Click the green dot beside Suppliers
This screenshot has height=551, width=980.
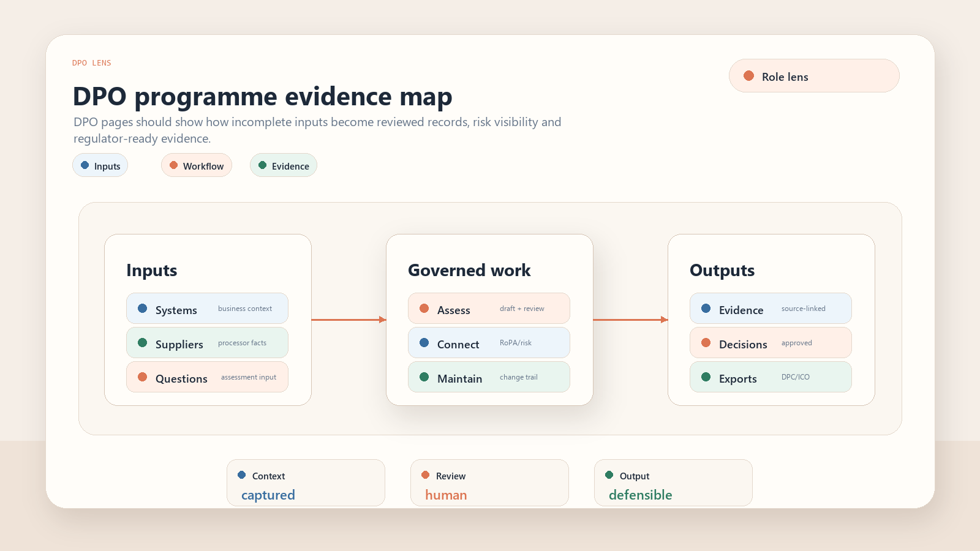[x=142, y=343]
